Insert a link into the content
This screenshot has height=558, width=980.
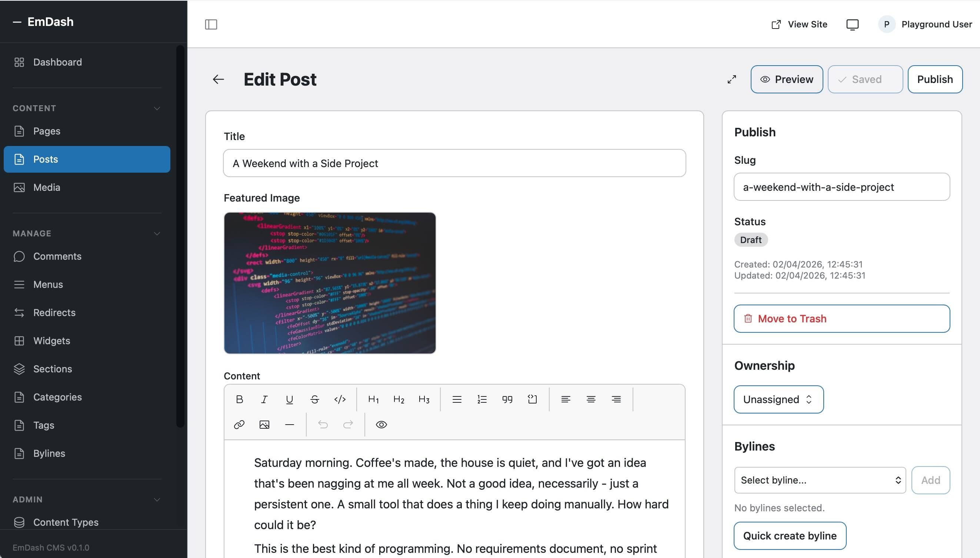[x=239, y=424]
